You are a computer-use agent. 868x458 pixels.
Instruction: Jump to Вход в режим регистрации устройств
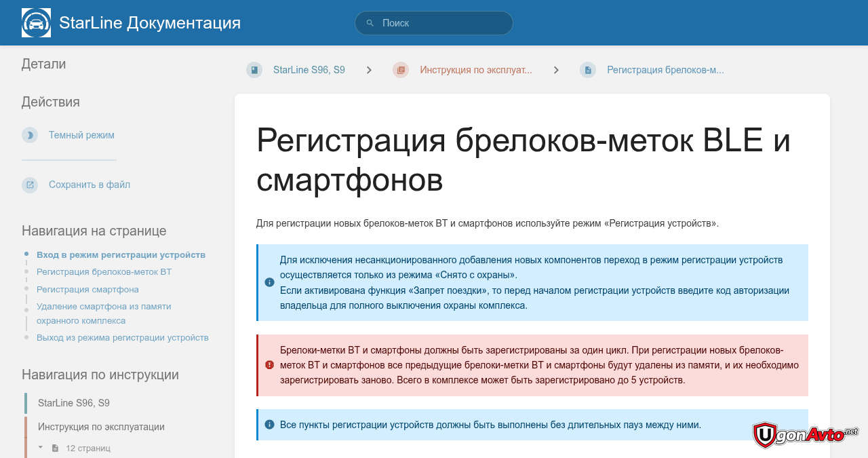click(121, 254)
